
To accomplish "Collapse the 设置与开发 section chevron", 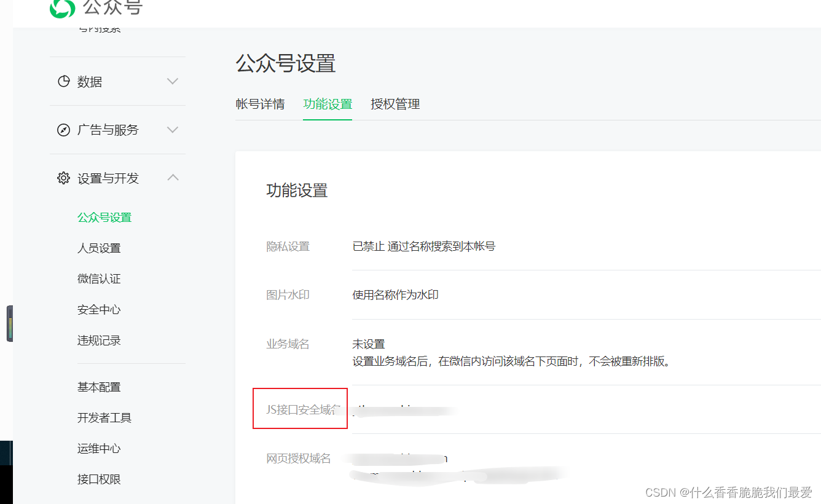I will (x=173, y=178).
